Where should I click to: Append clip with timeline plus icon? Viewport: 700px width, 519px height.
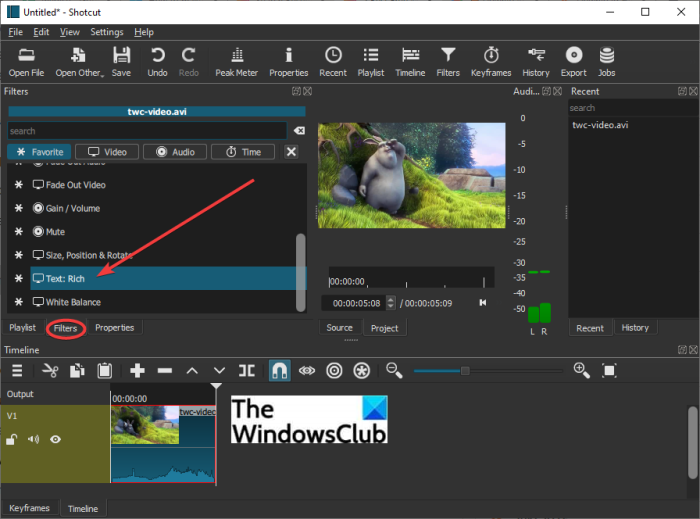tap(138, 371)
